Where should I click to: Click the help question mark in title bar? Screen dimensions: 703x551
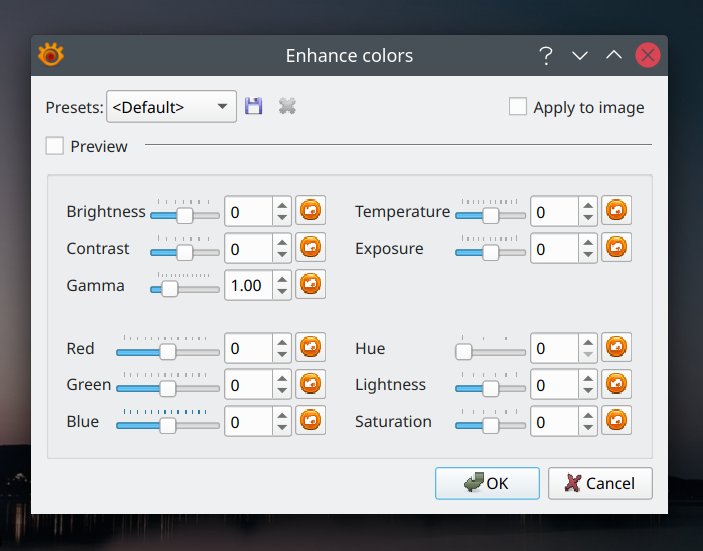545,56
